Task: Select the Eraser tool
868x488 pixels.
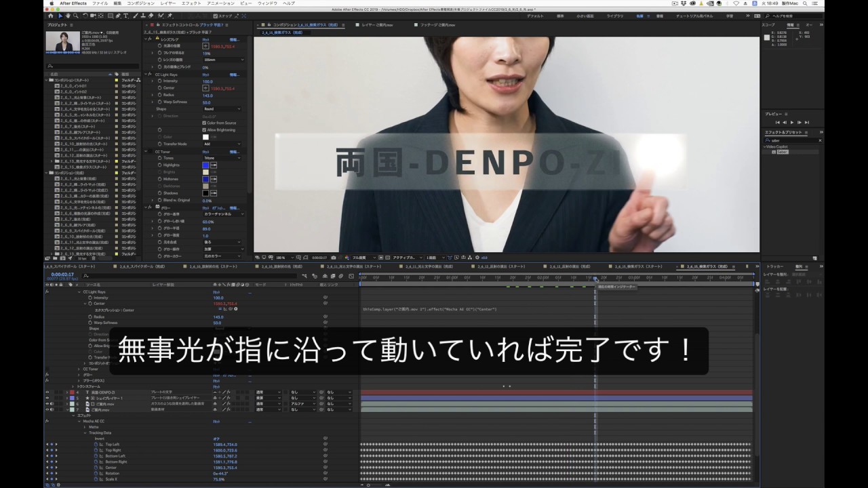Action: coord(151,16)
